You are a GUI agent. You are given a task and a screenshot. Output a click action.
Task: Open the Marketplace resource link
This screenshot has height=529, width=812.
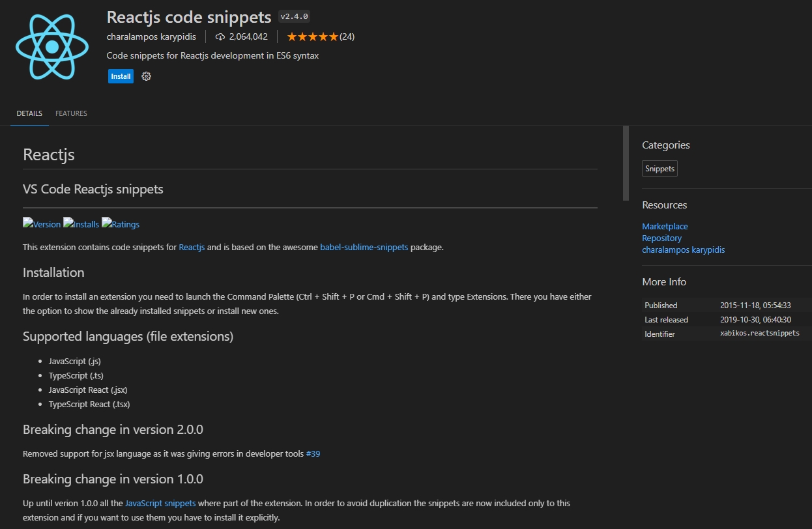pos(665,226)
